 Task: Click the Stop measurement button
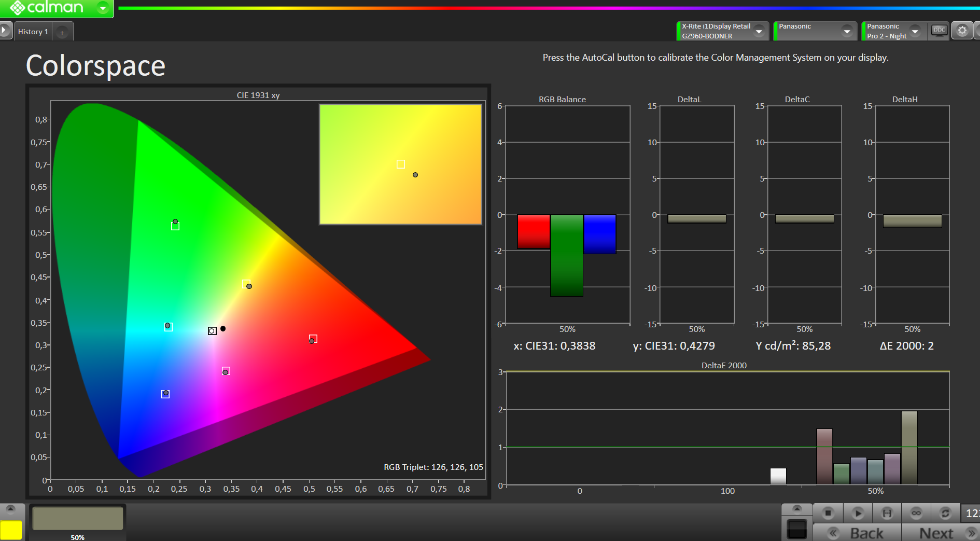click(828, 513)
